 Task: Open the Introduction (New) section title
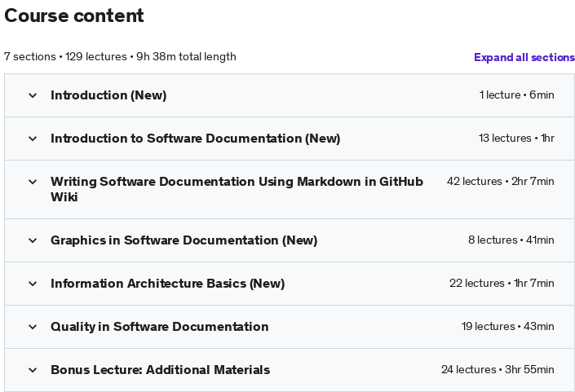click(x=108, y=95)
